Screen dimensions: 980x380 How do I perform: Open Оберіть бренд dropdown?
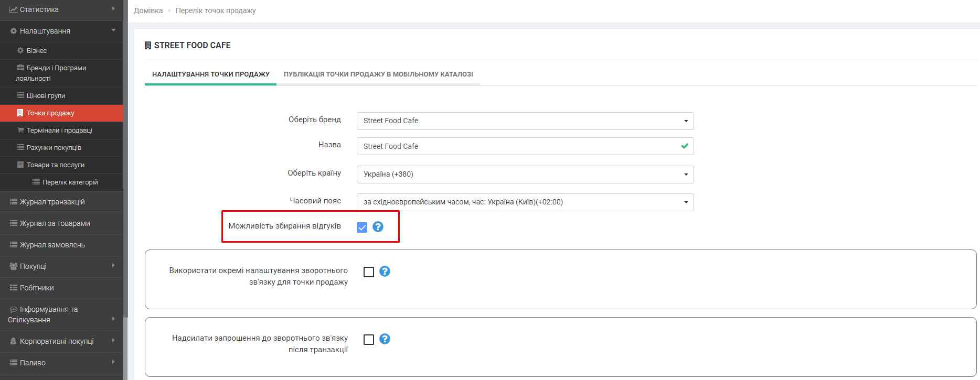tap(525, 121)
